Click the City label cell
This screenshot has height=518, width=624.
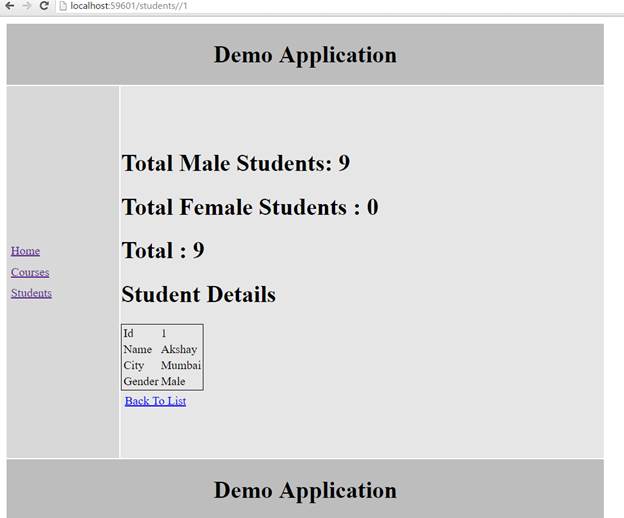(134, 365)
